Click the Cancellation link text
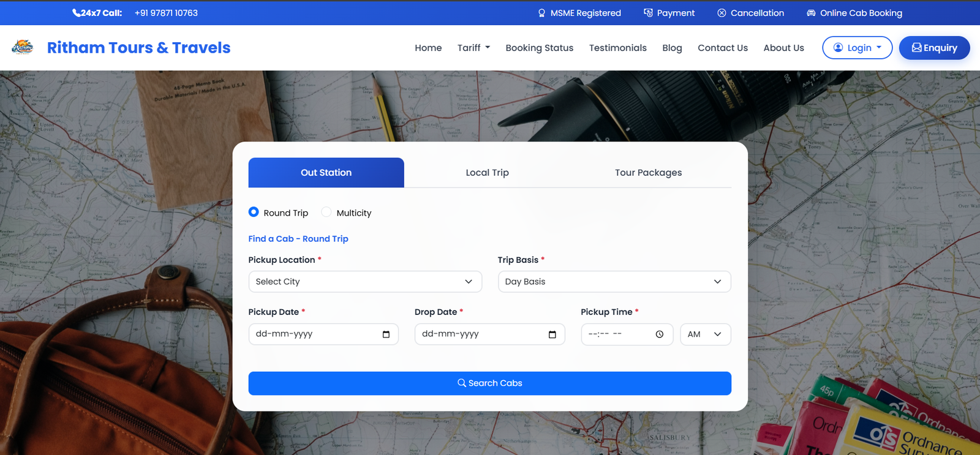This screenshot has width=980, height=455. point(757,13)
